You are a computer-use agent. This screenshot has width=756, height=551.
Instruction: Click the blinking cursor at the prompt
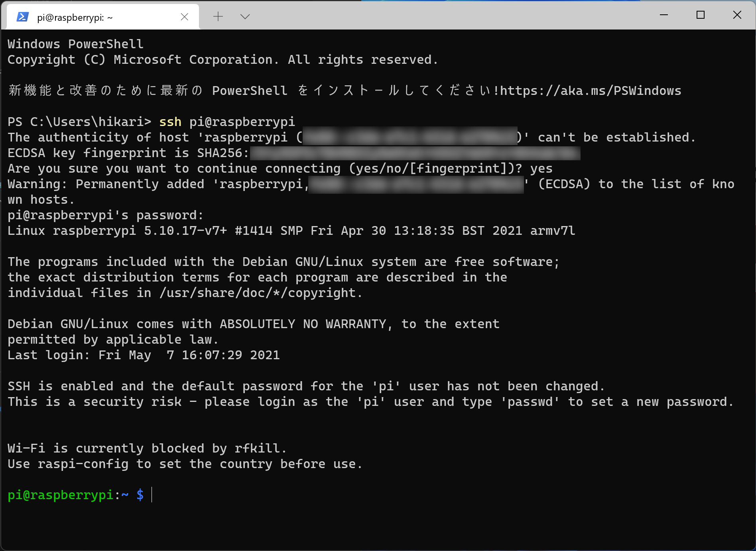[152, 495]
